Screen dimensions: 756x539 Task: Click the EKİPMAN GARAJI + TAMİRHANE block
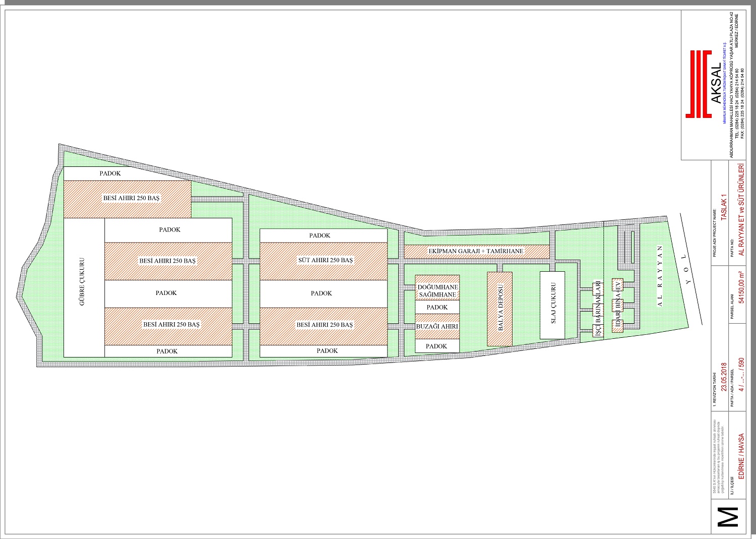coord(476,251)
